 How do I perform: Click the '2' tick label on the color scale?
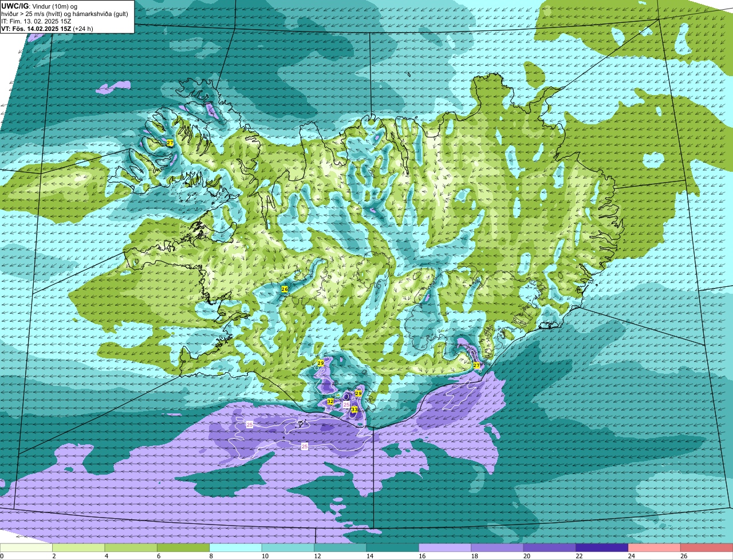[53, 556]
